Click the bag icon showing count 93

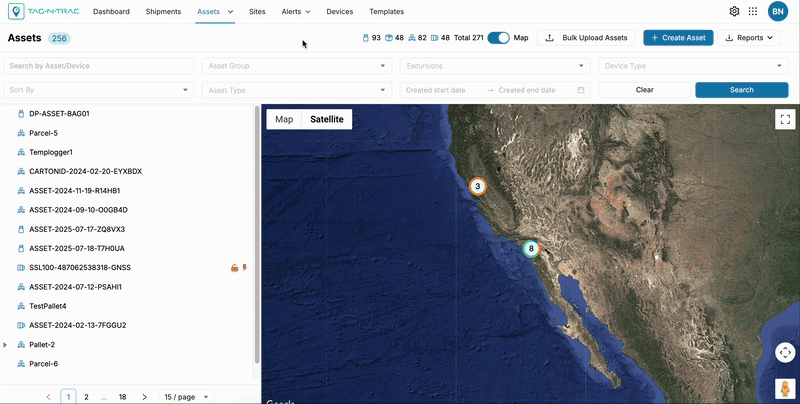tap(365, 38)
